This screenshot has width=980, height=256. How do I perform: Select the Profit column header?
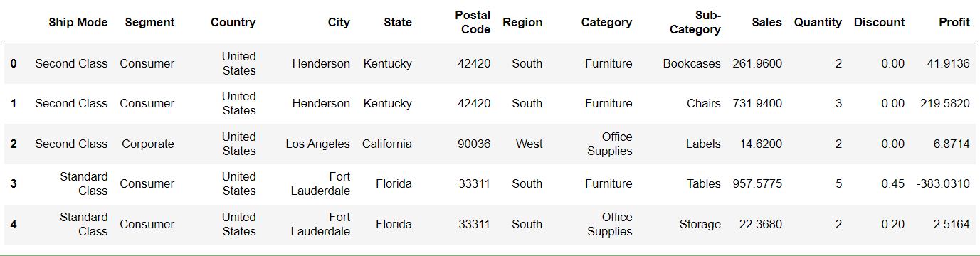pos(954,22)
